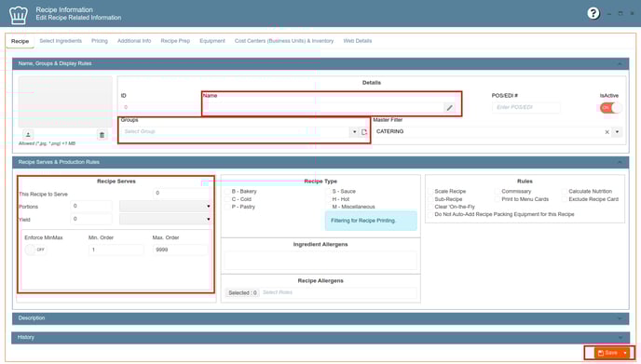This screenshot has height=364, width=641.
Task: Check the S - Sauce box
Action: pos(328,191)
